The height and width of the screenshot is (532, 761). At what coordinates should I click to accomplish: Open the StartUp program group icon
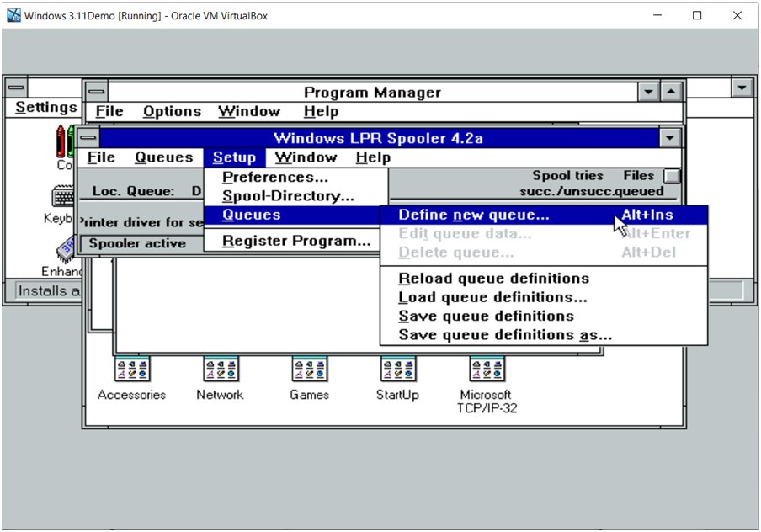click(398, 370)
